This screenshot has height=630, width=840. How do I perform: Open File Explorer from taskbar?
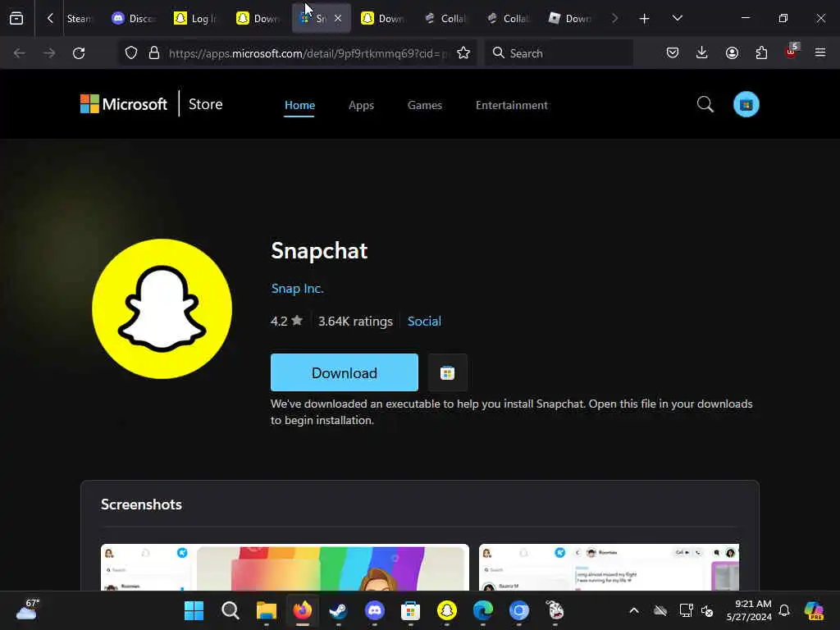pyautogui.click(x=267, y=610)
